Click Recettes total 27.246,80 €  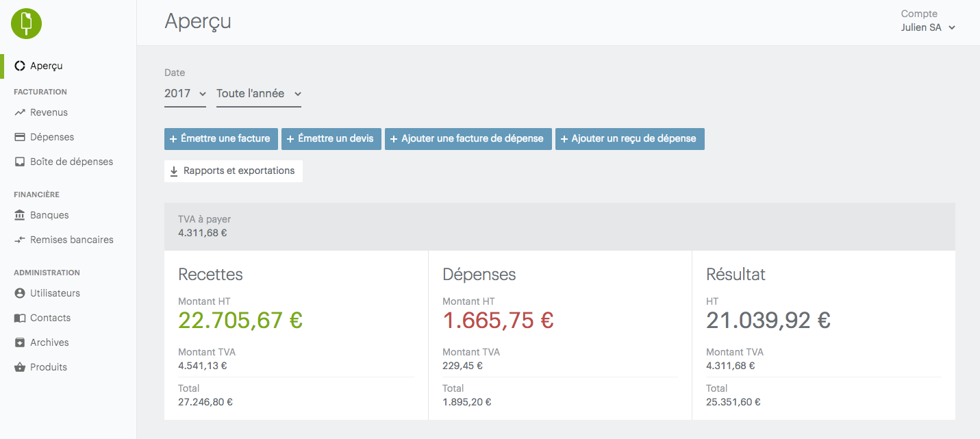[205, 402]
